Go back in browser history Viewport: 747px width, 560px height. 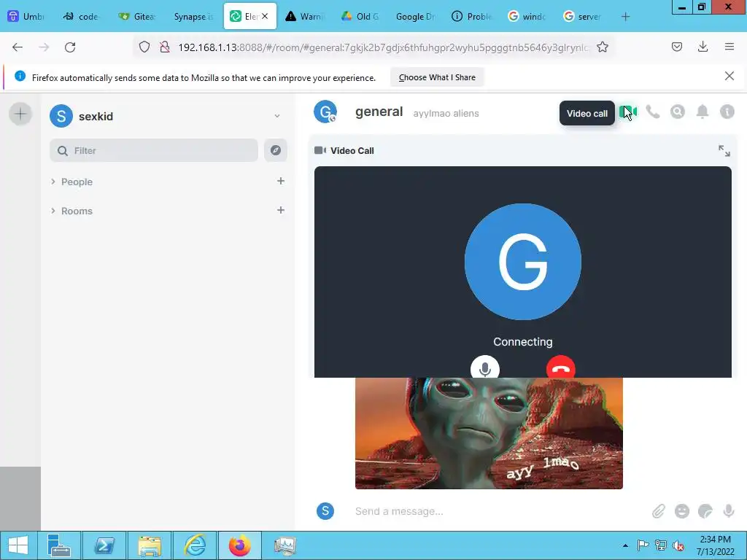tap(18, 47)
